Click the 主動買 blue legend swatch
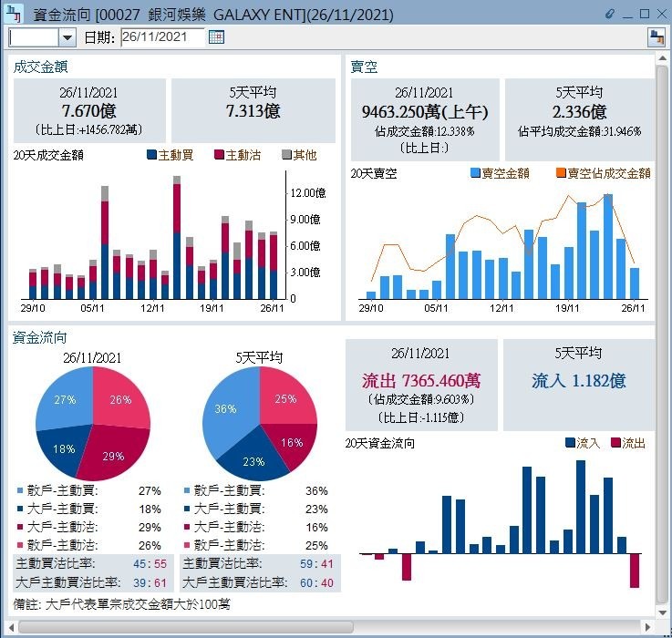This screenshot has width=672, height=638. (x=151, y=155)
